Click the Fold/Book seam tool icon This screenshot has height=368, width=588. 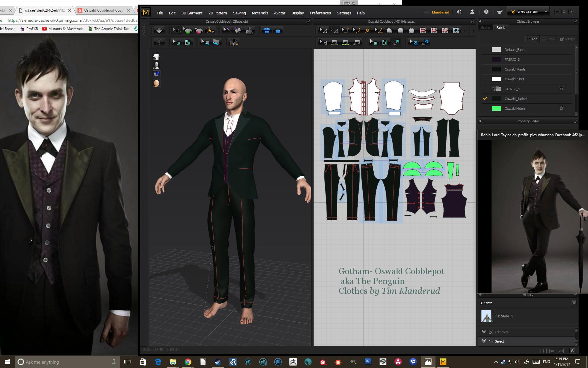[233, 42]
